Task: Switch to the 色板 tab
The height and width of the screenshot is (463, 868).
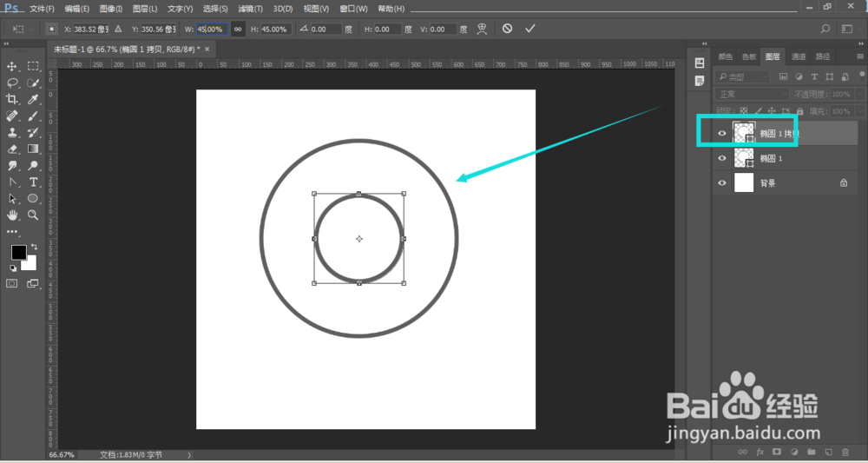Action: (x=749, y=56)
